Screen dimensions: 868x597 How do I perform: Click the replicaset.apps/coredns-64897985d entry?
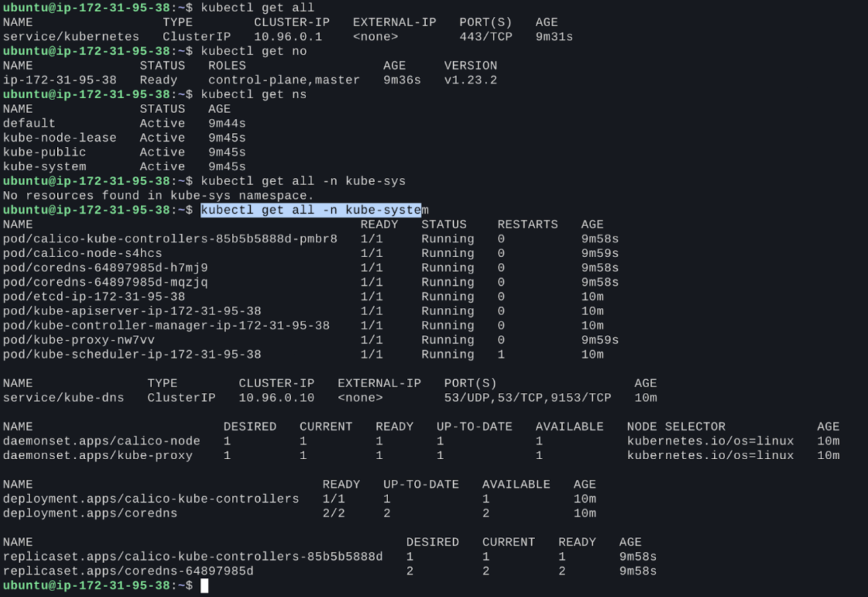(128, 571)
